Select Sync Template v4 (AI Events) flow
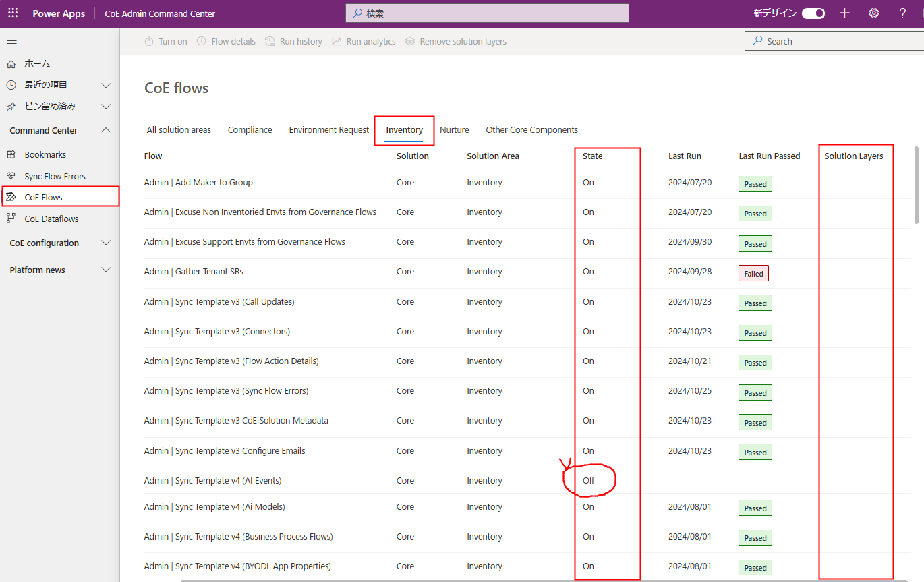This screenshot has width=924, height=582. pos(212,480)
